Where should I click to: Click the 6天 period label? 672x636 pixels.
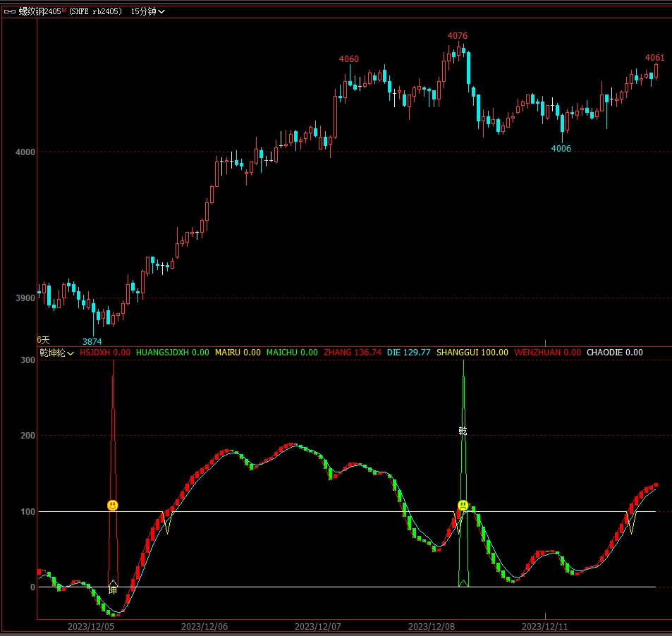click(44, 340)
